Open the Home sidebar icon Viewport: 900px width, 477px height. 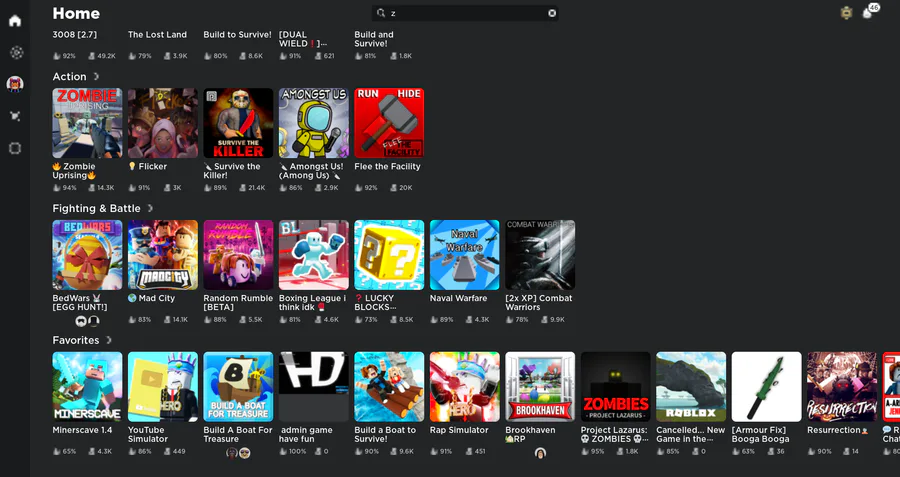click(x=15, y=21)
